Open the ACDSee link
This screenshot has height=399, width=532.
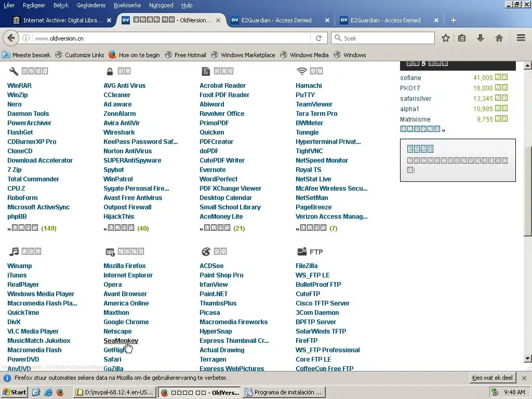(211, 265)
